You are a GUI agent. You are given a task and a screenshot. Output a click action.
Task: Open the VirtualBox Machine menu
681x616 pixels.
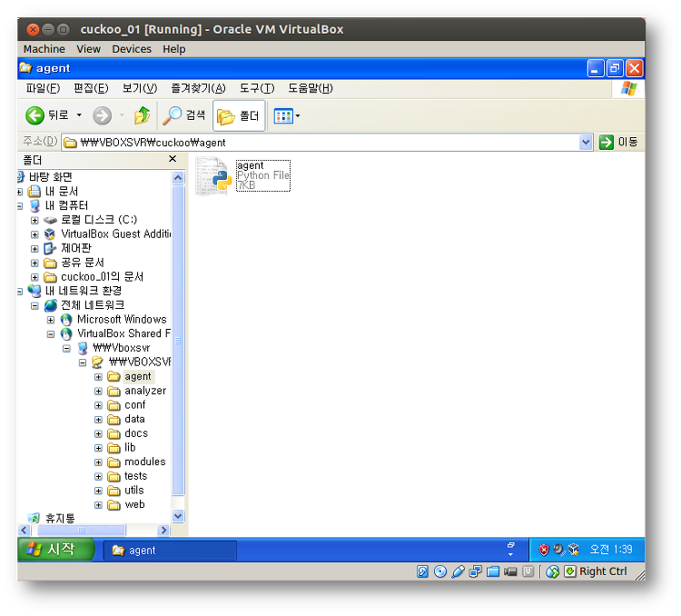point(44,49)
